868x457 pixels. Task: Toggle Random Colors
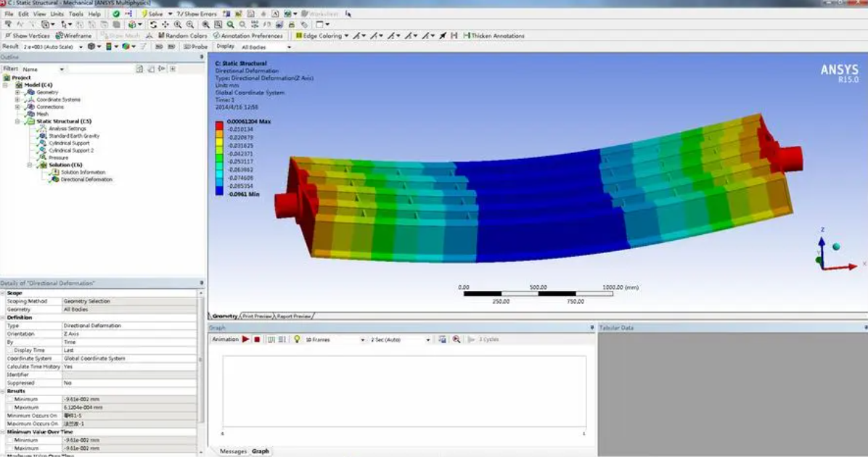(x=183, y=36)
